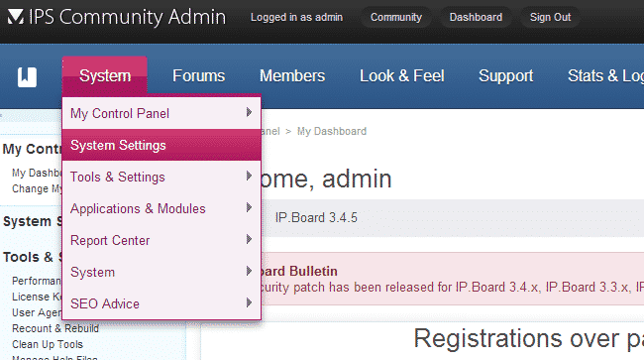Open the bookmark icon in navigation bar
The width and height of the screenshot is (644, 360).
[x=27, y=76]
